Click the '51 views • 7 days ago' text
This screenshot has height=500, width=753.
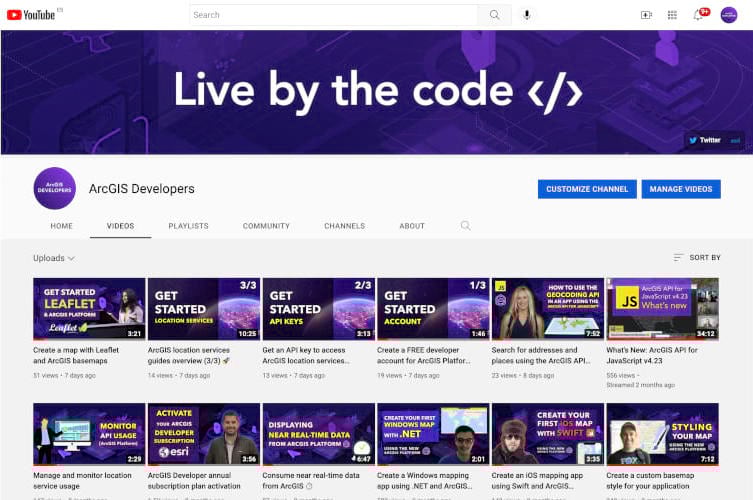(x=64, y=376)
